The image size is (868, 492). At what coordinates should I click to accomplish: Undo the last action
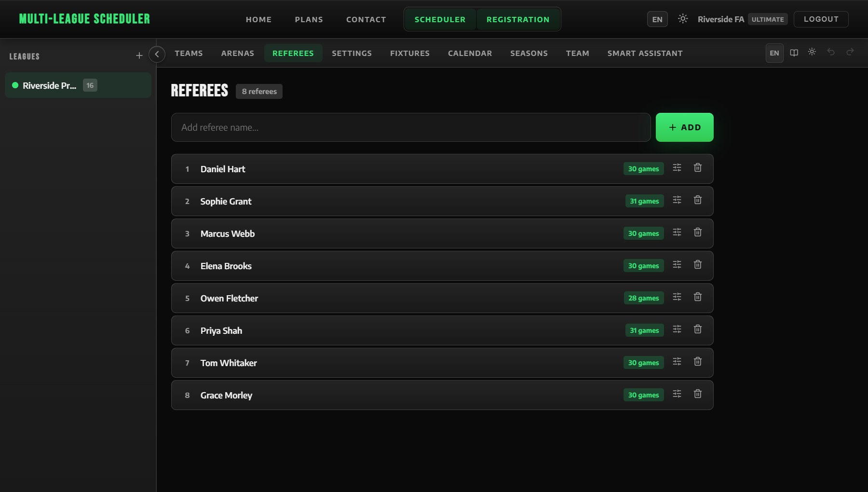click(831, 52)
